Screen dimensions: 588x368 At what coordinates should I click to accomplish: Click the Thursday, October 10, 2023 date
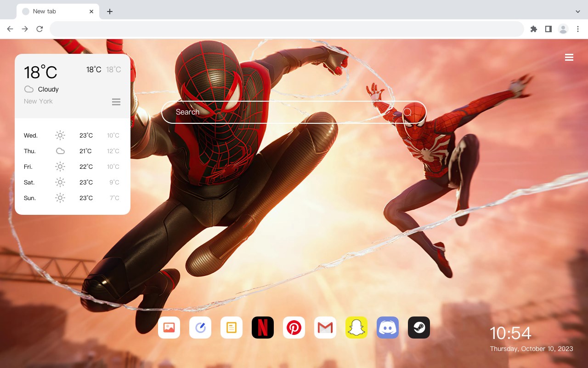[531, 349]
